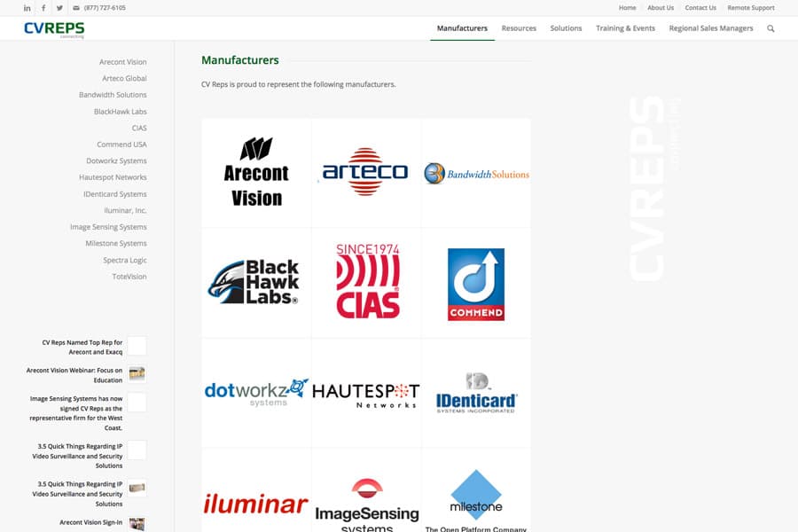Open 'Image Sensing Systems has now signed' post
Image resolution: width=798 pixels, height=532 pixels.
76,413
